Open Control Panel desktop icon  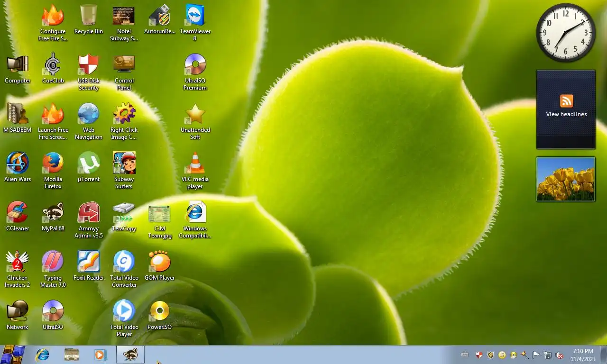124,73
